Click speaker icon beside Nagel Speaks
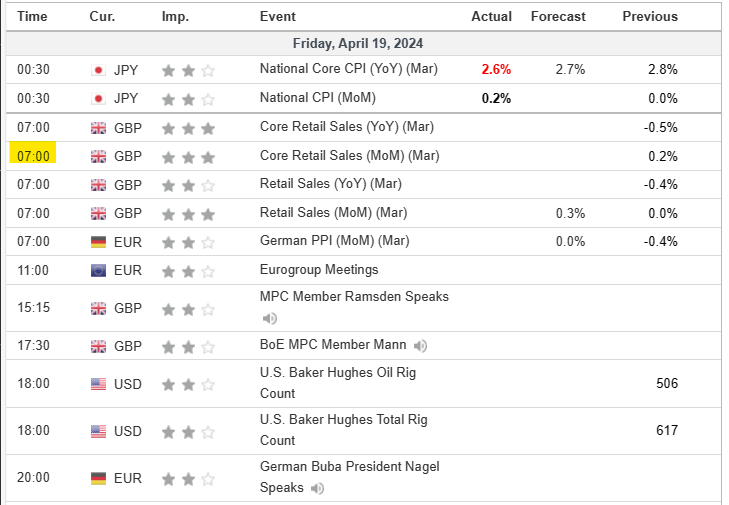The width and height of the screenshot is (729, 505). click(x=318, y=488)
